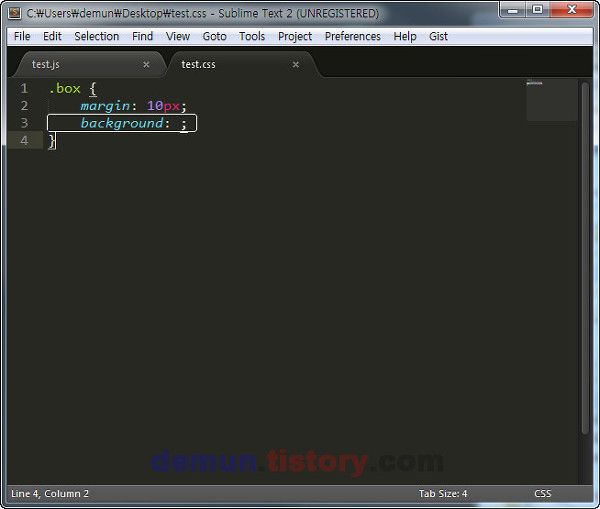600x509 pixels.
Task: Open the View menu
Action: [178, 36]
